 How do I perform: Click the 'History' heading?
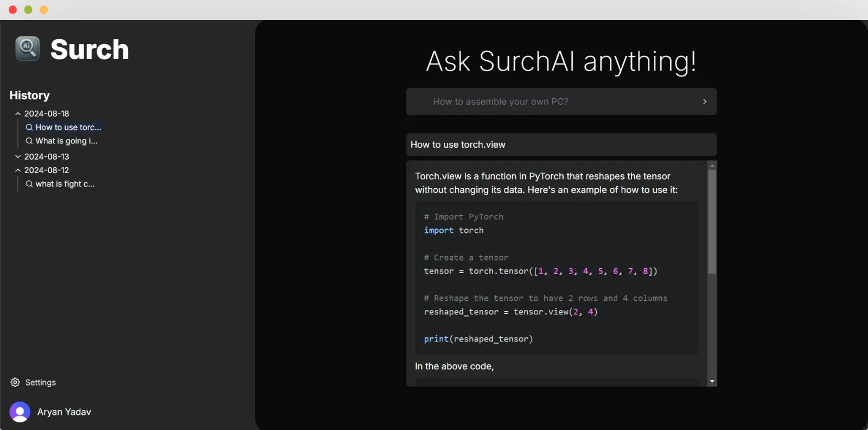click(30, 96)
